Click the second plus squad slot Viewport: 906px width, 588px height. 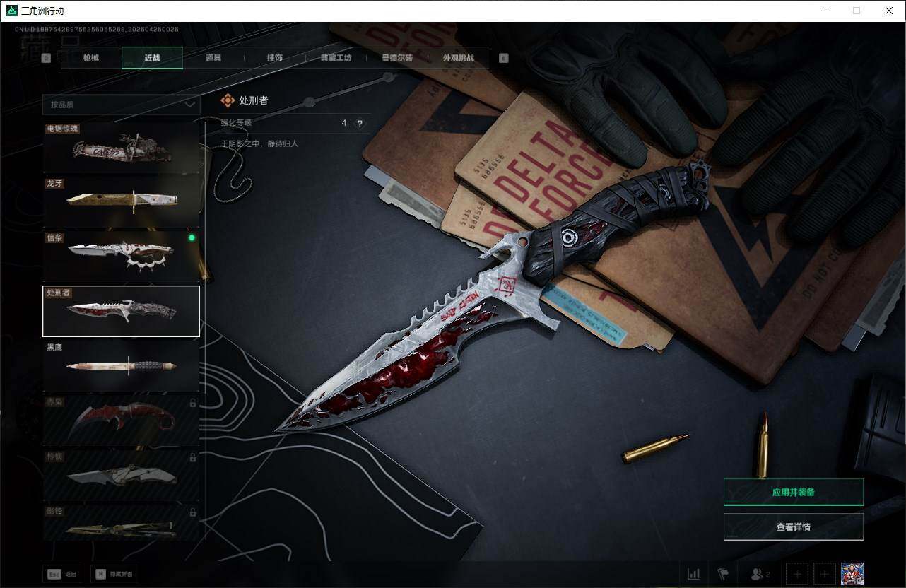(825, 574)
